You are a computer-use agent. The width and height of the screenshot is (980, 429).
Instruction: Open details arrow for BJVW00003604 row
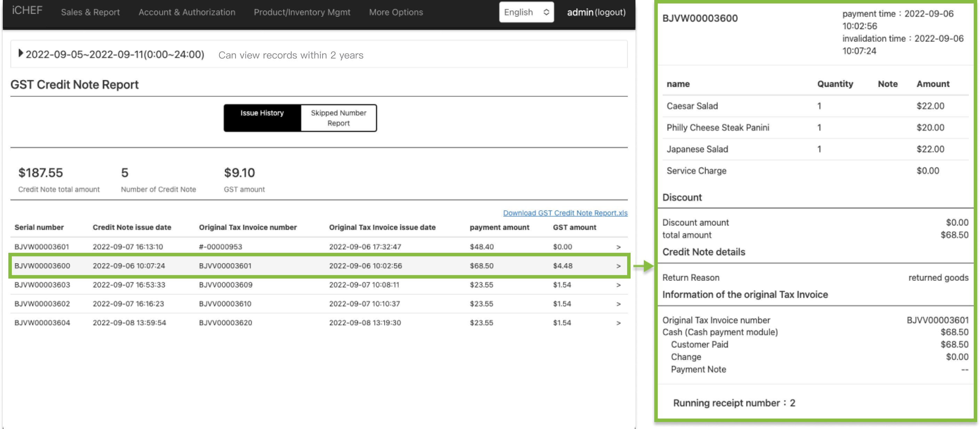click(x=618, y=323)
